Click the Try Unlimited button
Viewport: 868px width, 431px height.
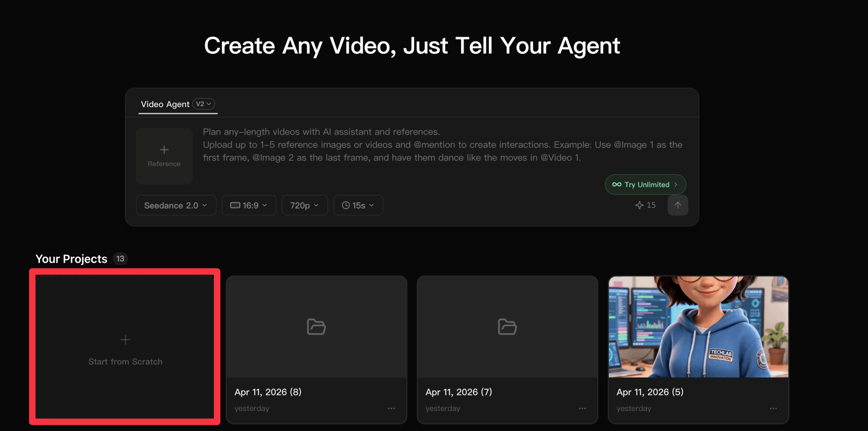[x=645, y=184]
